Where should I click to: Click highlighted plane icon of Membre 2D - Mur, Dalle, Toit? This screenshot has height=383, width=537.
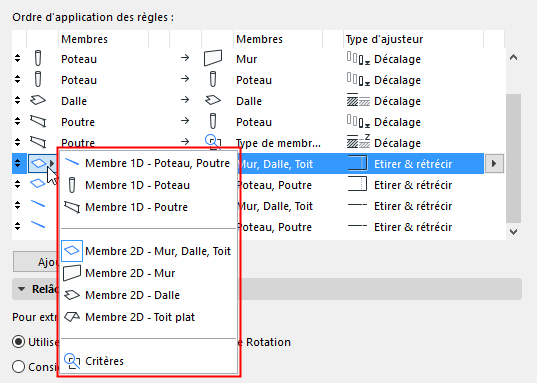[72, 251]
